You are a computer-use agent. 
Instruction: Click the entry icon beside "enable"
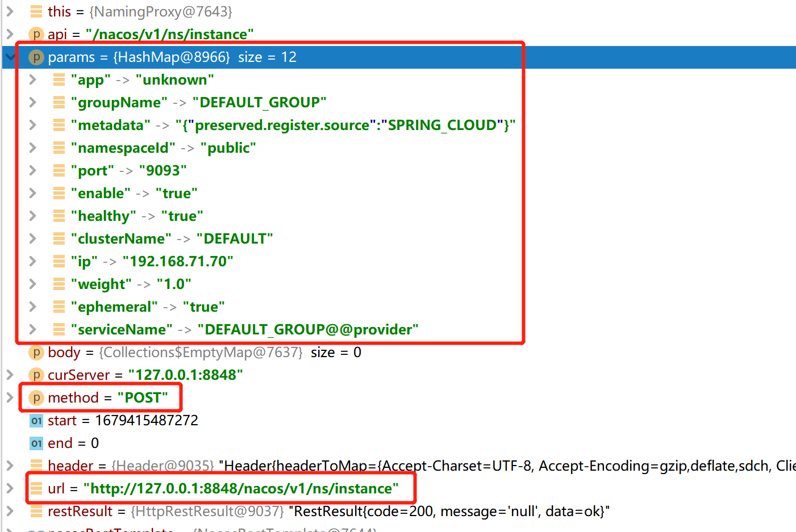click(59, 193)
